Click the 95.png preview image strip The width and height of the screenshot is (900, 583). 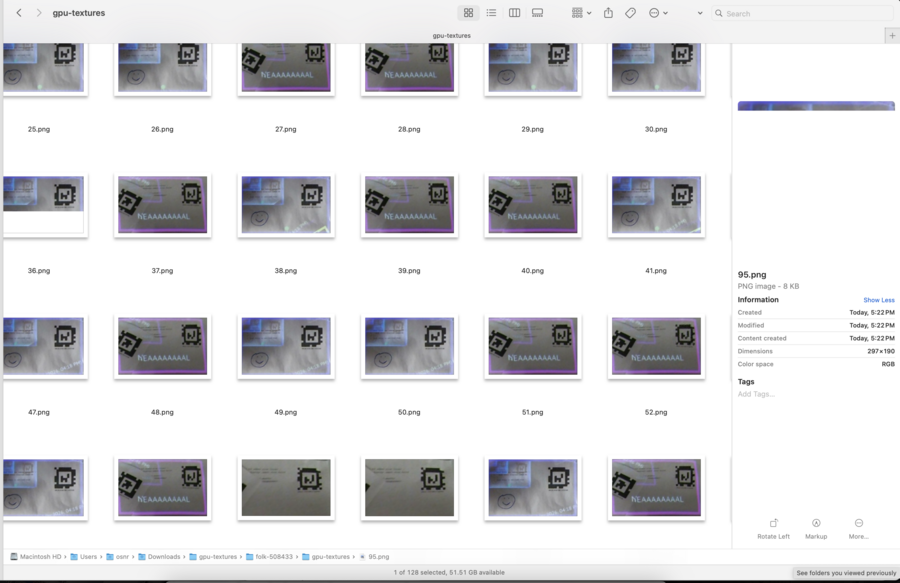tap(816, 106)
